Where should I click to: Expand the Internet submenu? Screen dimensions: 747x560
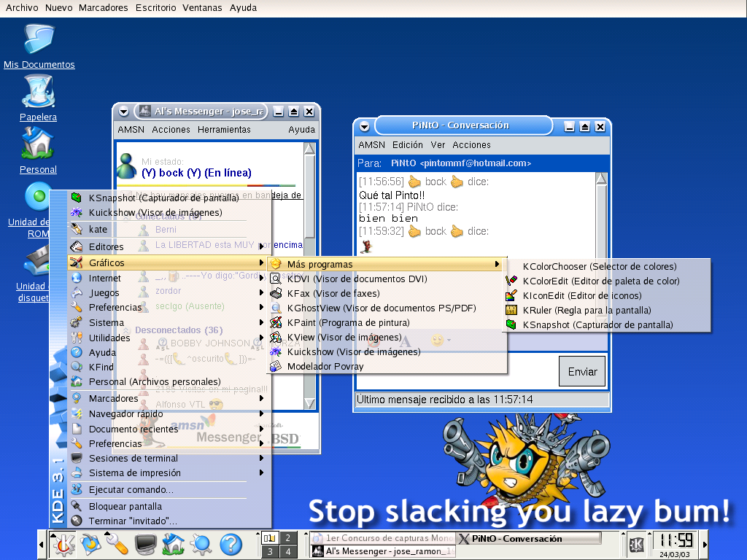pyautogui.click(x=170, y=278)
